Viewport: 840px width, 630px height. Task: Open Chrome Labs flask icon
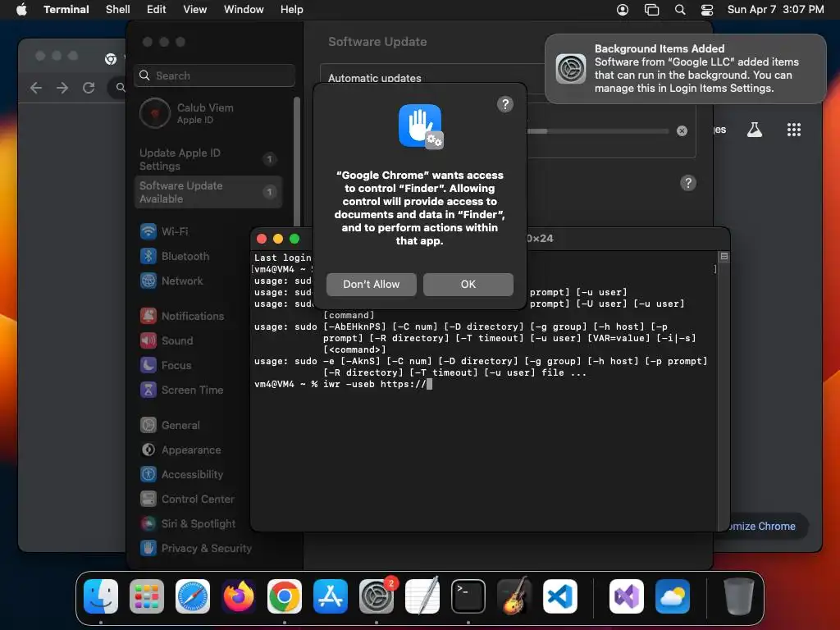[x=755, y=130]
